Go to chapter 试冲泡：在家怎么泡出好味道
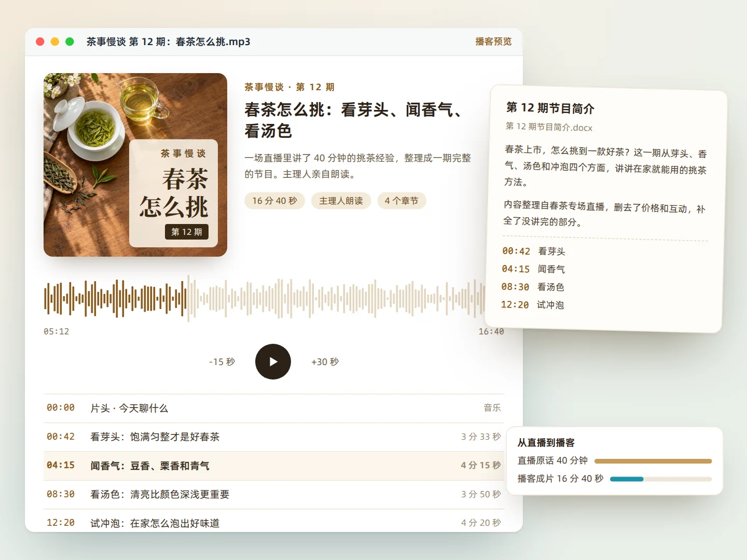This screenshot has height=560, width=747. pyautogui.click(x=274, y=521)
